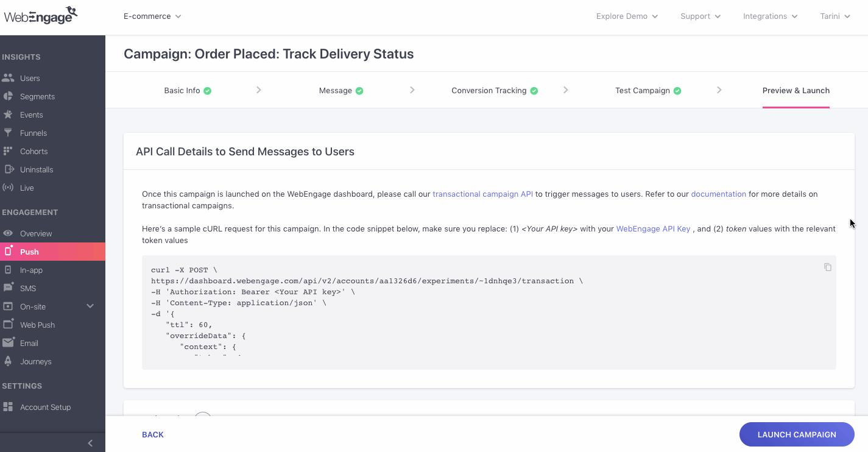Copy the cURL code snippet

828,267
